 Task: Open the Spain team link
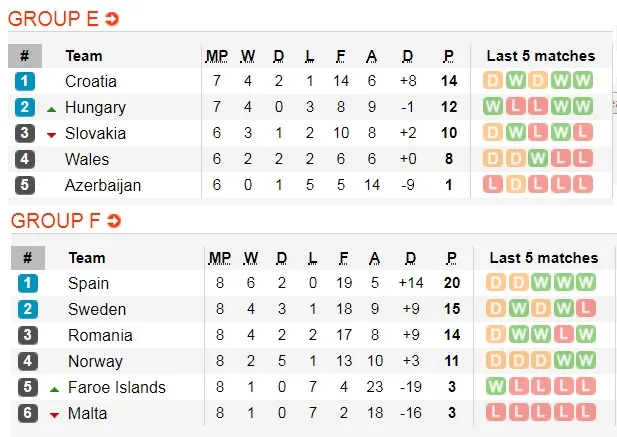pyautogui.click(x=89, y=284)
